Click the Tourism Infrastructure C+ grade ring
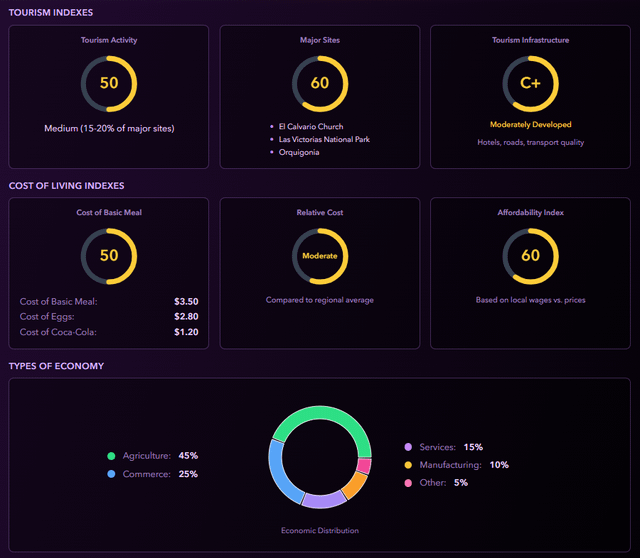Viewport: 640px width, 558px height. pyautogui.click(x=530, y=84)
